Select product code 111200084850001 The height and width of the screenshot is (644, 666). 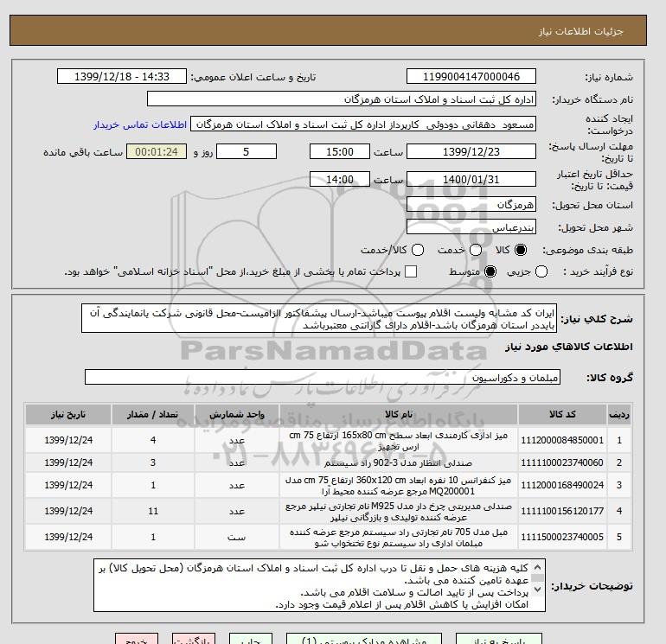(562, 440)
